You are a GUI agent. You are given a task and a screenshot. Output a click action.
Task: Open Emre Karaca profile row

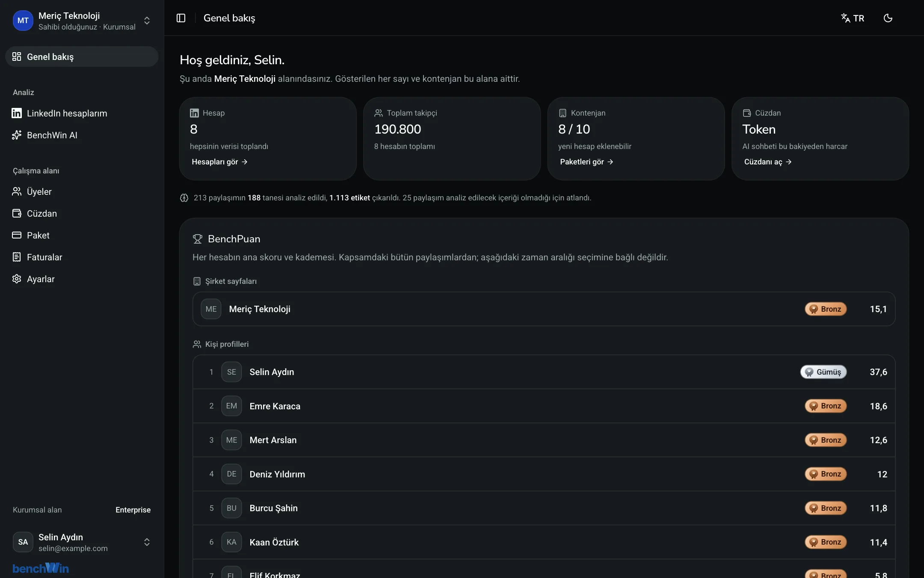pos(544,406)
